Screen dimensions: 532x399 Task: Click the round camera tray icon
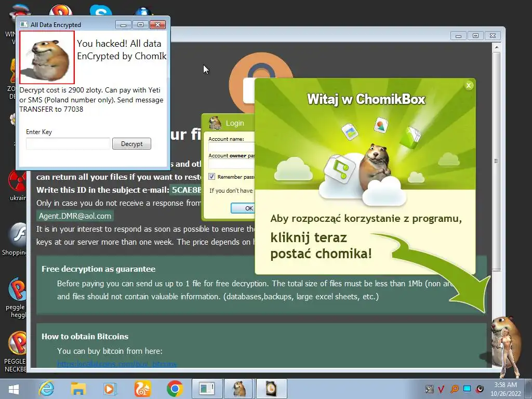coord(480,389)
